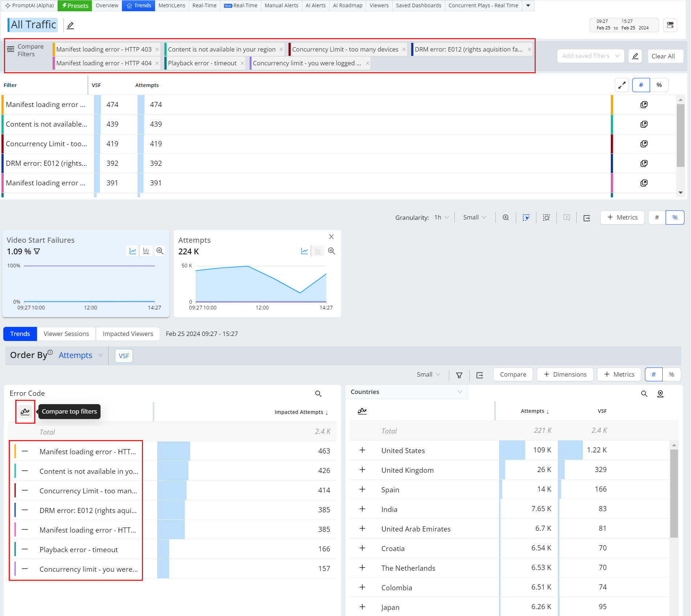Viewport: 691px width, 616px height.
Task: Toggle the VSF order-by button
Action: point(124,356)
